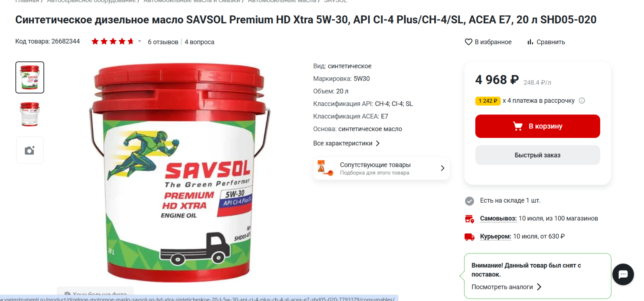Viewport: 644px width, 301px height.
Task: Click the courier delivery truck icon
Action: tap(469, 237)
